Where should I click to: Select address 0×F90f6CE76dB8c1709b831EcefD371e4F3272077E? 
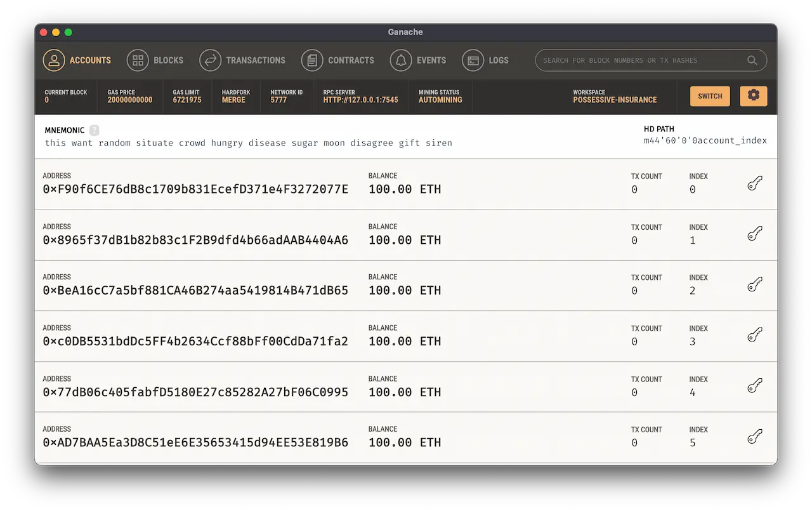pyautogui.click(x=195, y=189)
